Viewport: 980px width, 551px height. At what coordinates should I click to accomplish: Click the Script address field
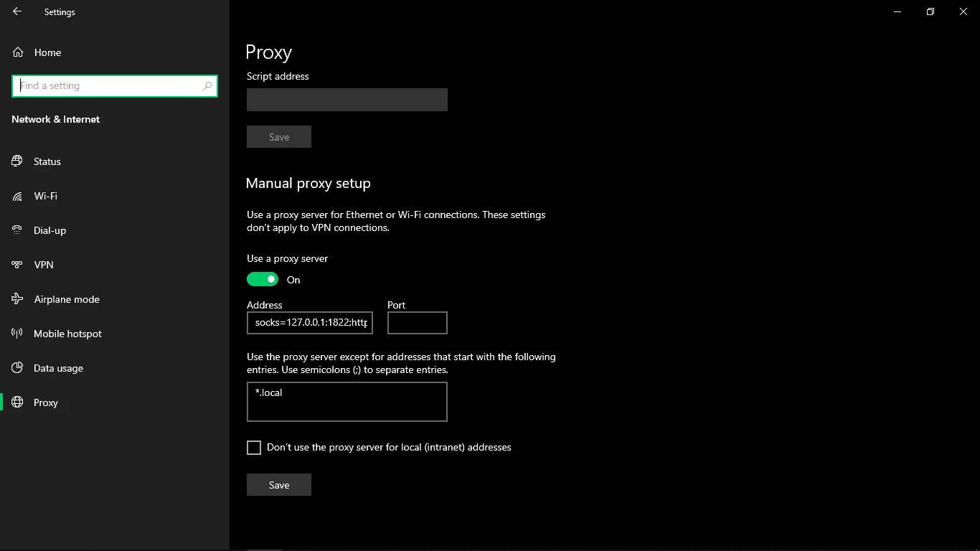(347, 100)
